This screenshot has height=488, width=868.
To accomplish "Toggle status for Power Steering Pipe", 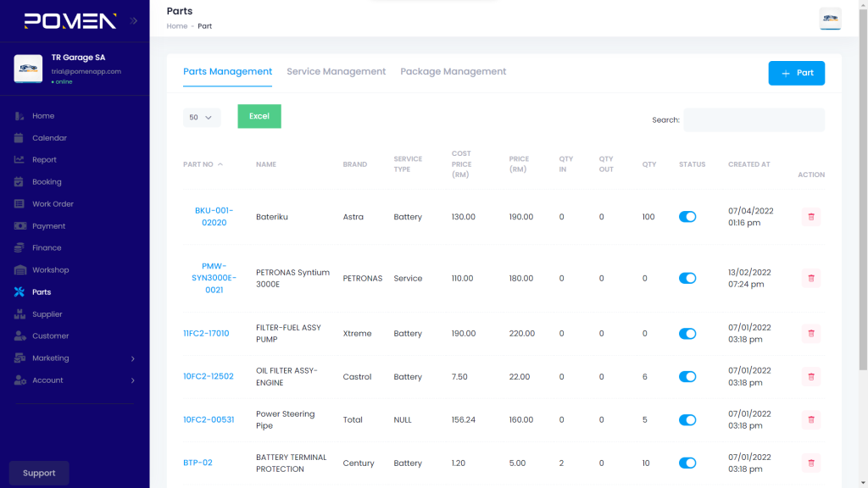I will pyautogui.click(x=687, y=420).
